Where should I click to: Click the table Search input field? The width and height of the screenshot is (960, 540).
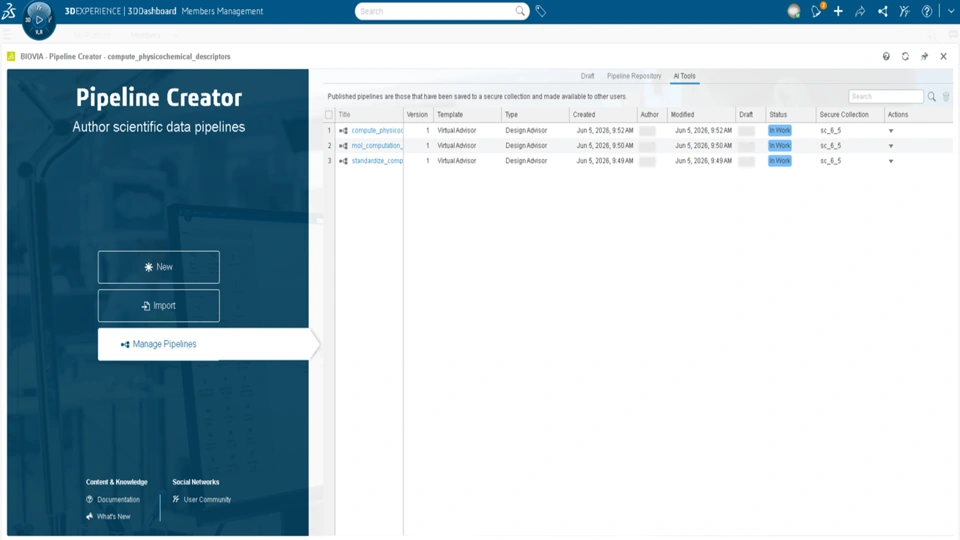coord(886,97)
